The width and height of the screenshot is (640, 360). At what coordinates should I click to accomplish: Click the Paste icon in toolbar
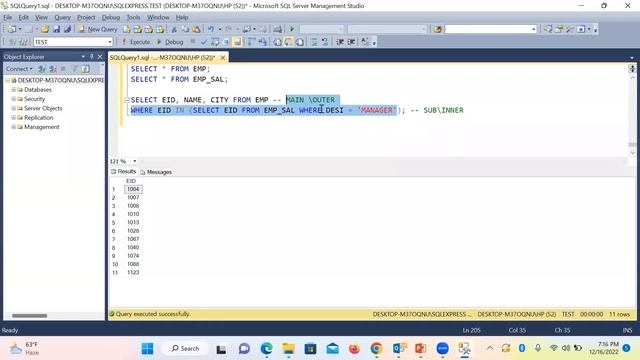[196, 29]
